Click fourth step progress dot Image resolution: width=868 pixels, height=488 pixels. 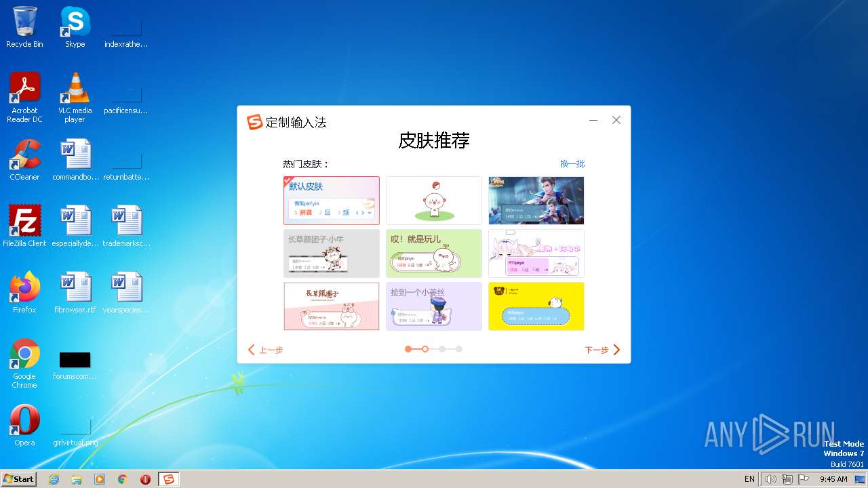pos(459,349)
